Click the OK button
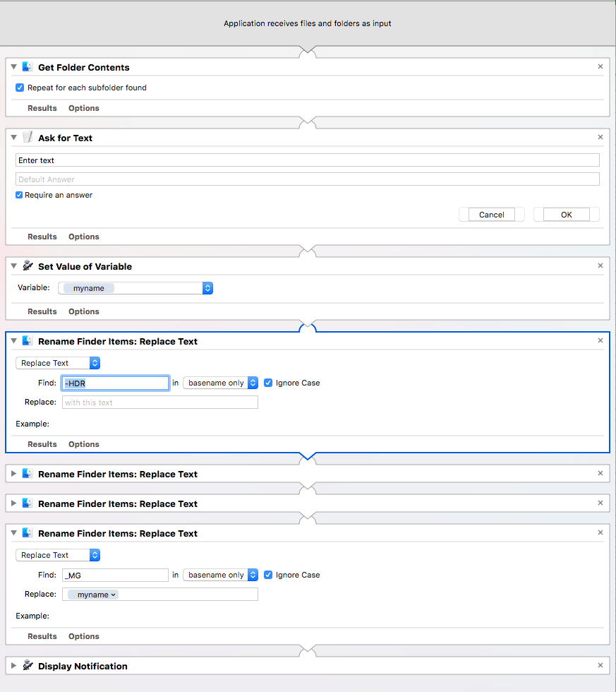The image size is (616, 692). [566, 215]
